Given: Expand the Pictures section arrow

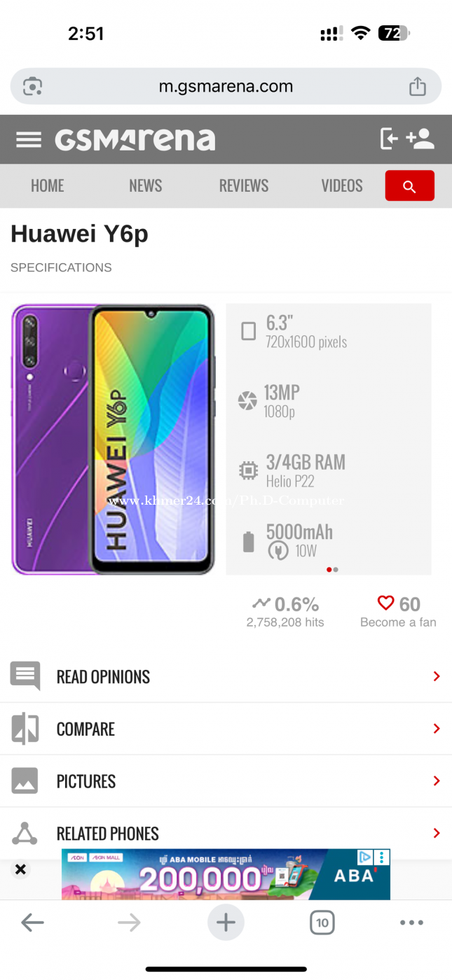Looking at the screenshot, I should (x=437, y=780).
